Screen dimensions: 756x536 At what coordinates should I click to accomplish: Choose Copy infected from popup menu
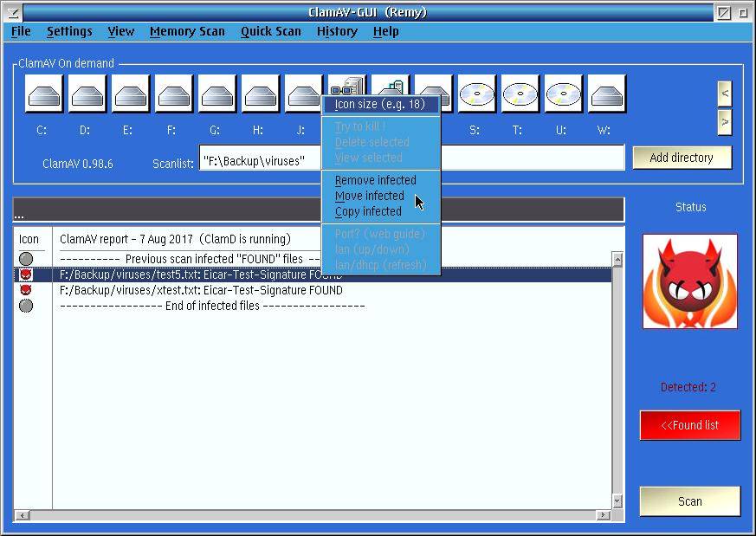pos(381,211)
